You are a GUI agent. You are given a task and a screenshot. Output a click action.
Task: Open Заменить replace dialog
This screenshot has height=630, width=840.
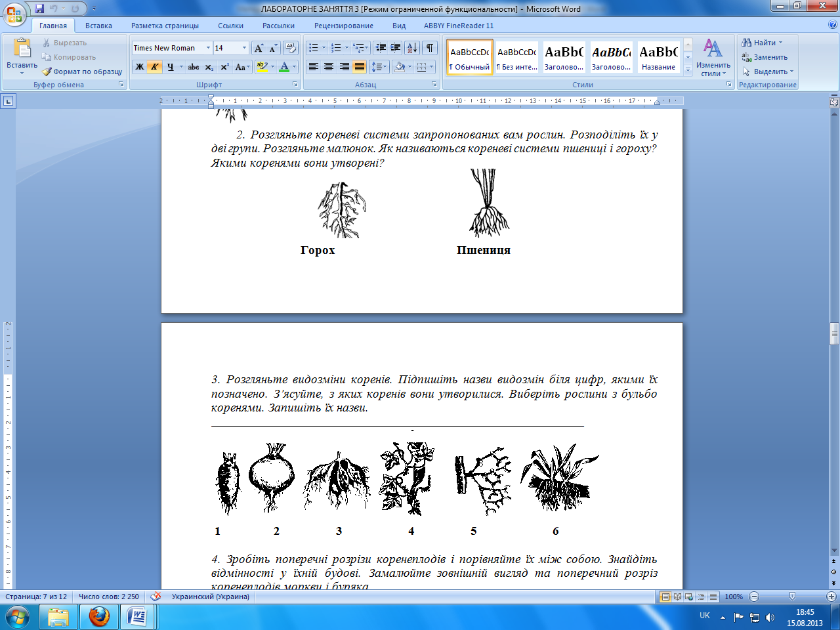765,57
